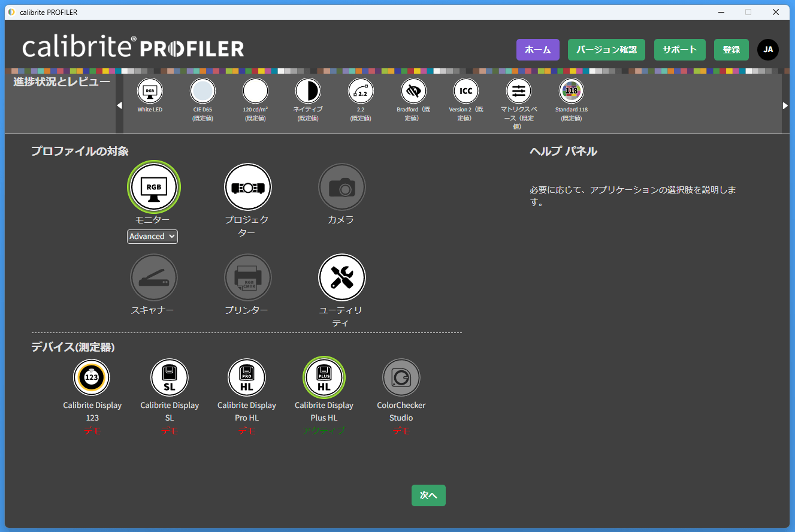The width and height of the screenshot is (795, 532).
Task: Minimize the calibrite PROFILER window
Action: click(x=721, y=12)
